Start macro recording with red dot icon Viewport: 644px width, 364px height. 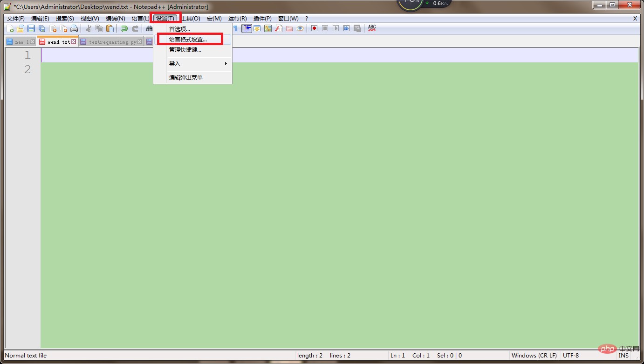314,28
